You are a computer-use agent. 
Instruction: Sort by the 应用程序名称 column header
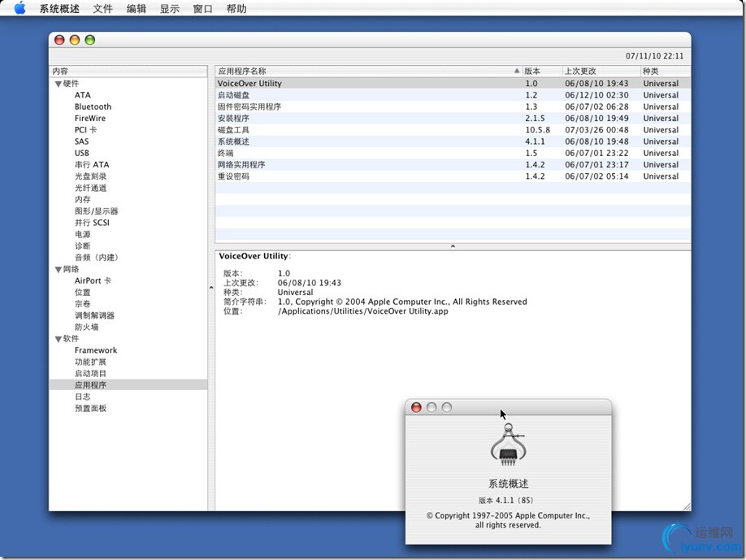tap(368, 72)
